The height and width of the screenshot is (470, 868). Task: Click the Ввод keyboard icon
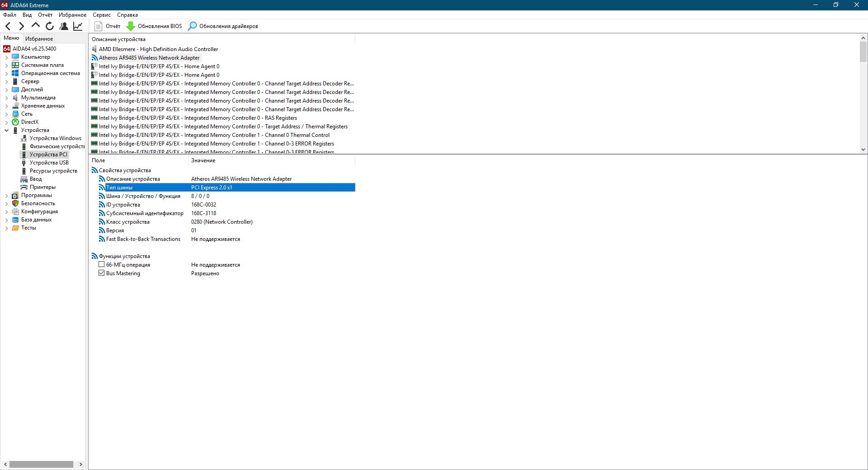click(24, 179)
